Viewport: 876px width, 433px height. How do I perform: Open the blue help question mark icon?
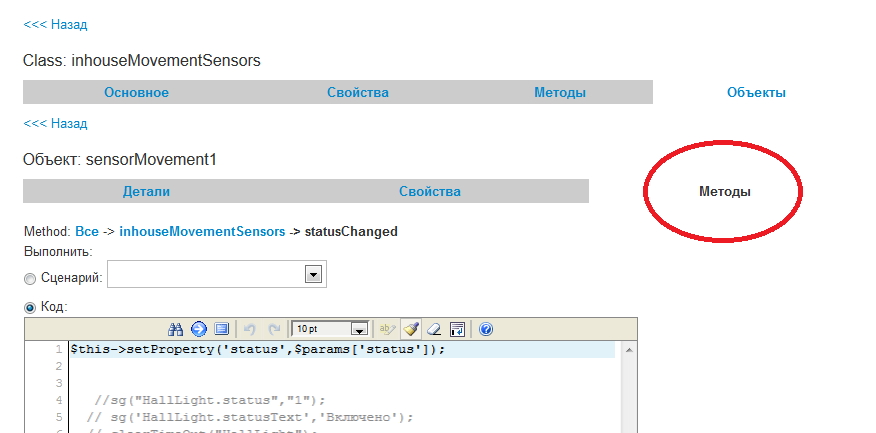tap(486, 329)
